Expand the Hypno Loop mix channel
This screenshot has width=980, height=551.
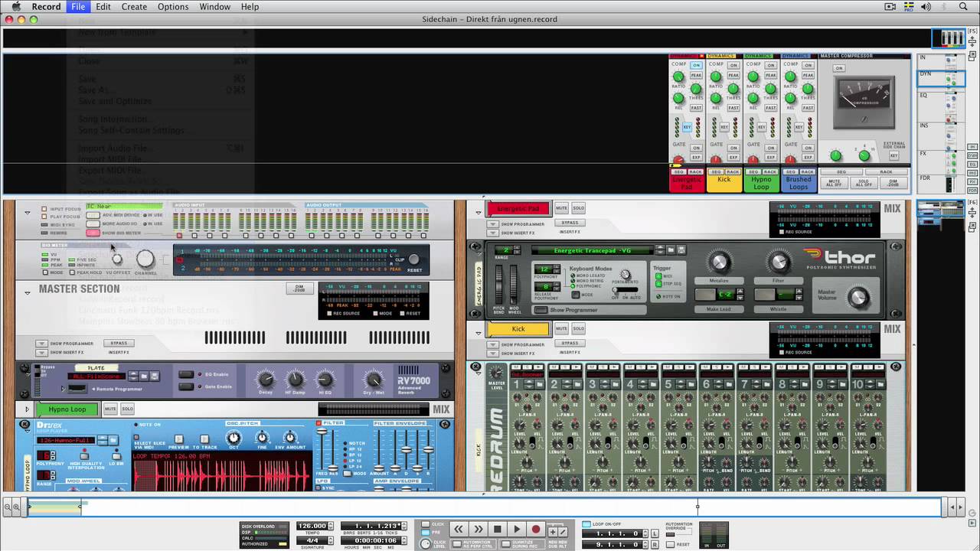click(28, 409)
